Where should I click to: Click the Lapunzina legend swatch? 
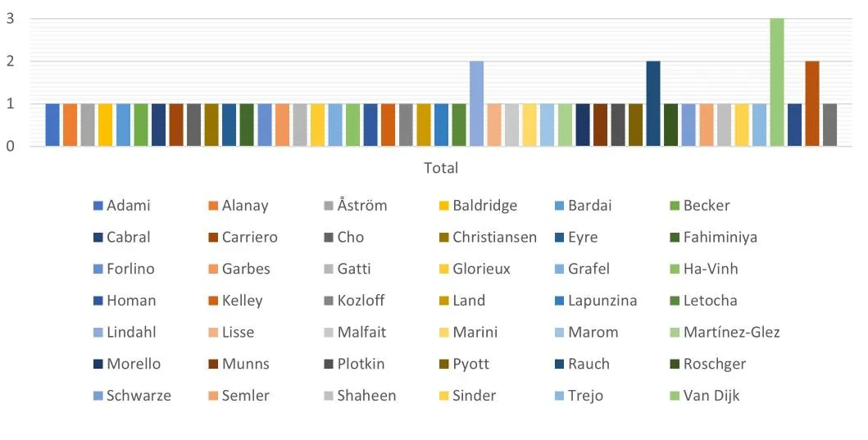pyautogui.click(x=559, y=301)
